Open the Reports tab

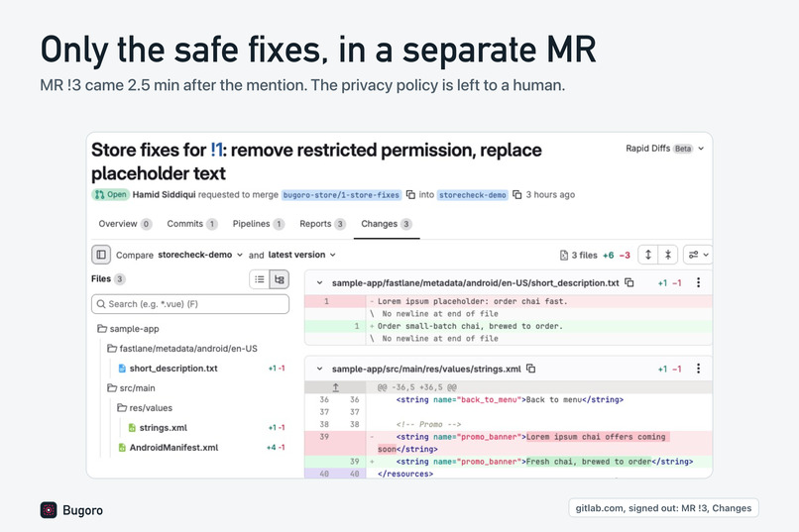(322, 224)
